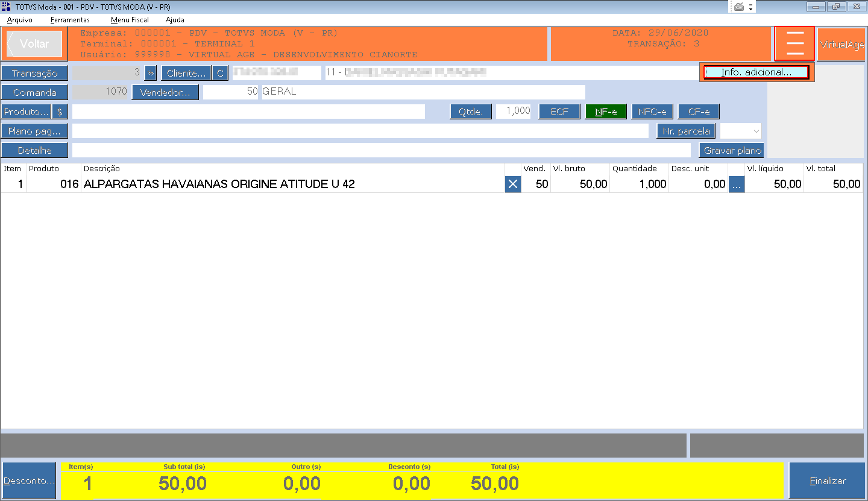The height and width of the screenshot is (501, 868).
Task: Click the Transação button
Action: pos(35,73)
